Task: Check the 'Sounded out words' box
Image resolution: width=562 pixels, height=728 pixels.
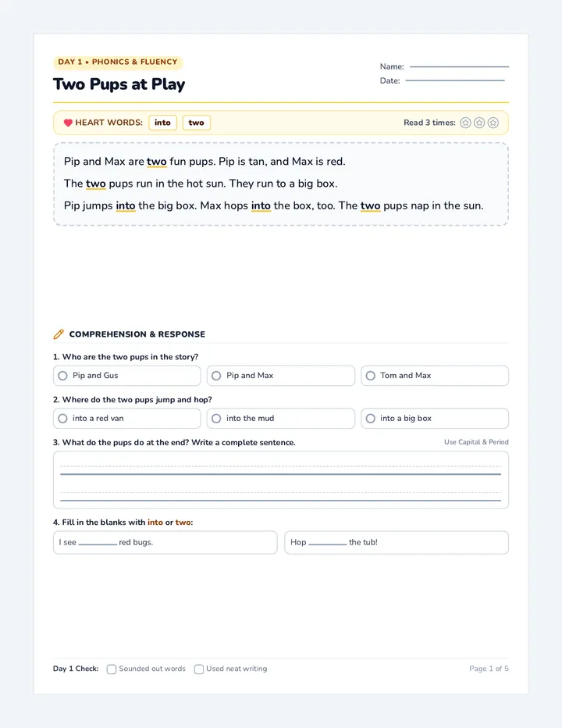Action: click(112, 669)
